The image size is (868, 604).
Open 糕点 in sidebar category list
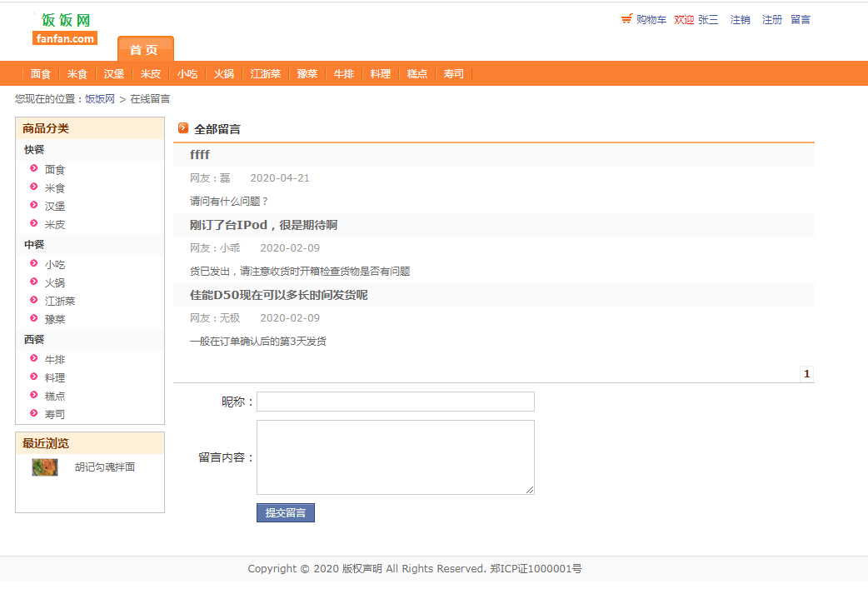(55, 396)
